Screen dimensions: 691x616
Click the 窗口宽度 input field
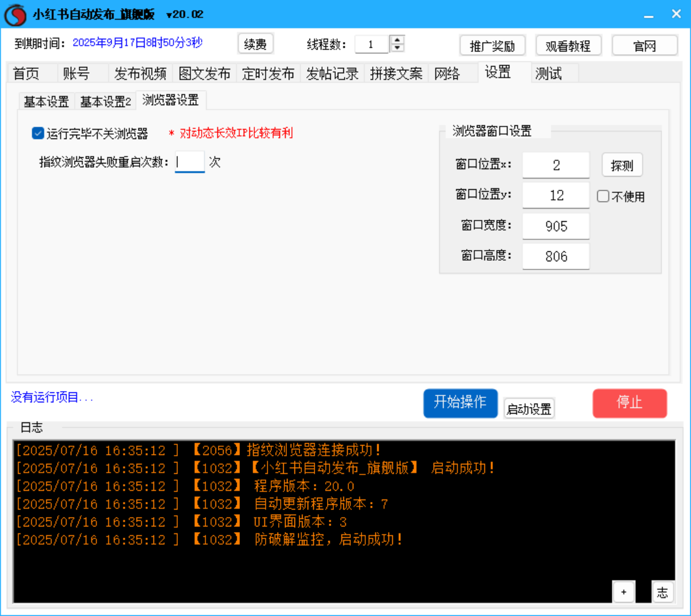pos(556,226)
